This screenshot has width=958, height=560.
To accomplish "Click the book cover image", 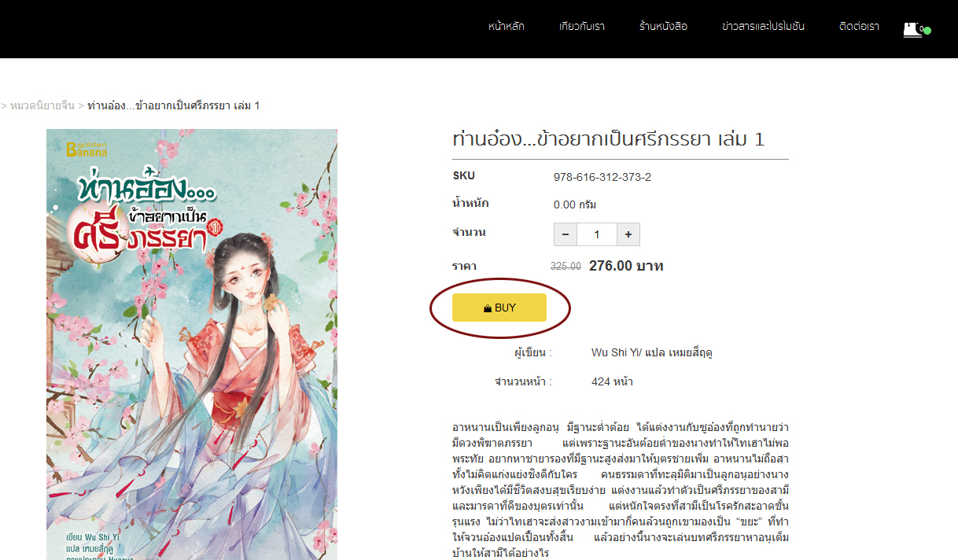I will point(192,344).
